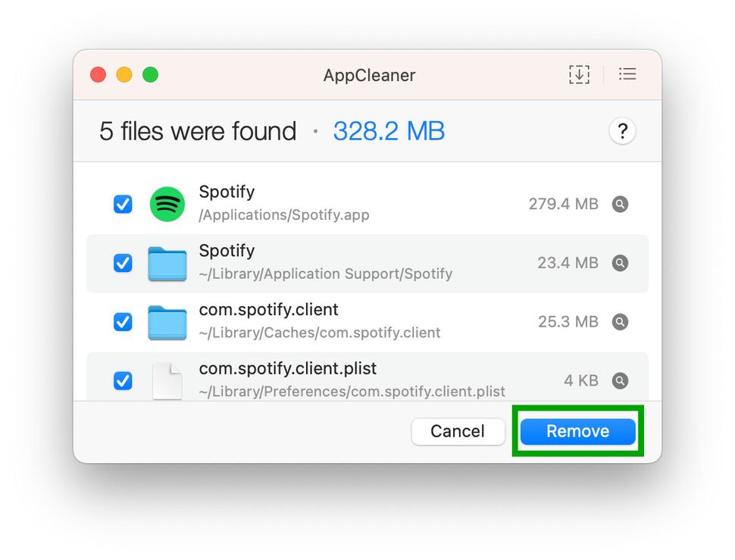Screen dimensions: 735x560
Task: Uncheck the Application Support Spotify checkbox
Action: pos(123,263)
